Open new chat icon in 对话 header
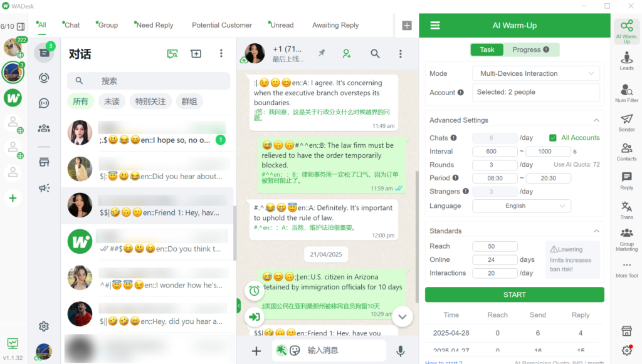The height and width of the screenshot is (364, 642). point(196,54)
